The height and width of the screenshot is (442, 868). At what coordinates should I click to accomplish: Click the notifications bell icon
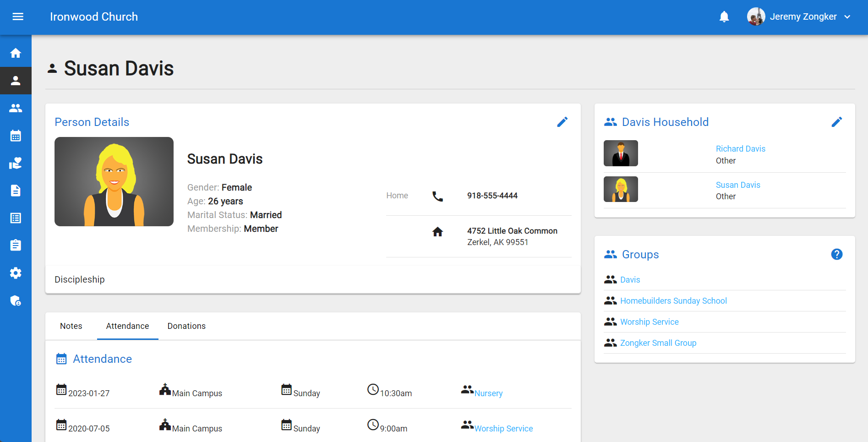724,17
